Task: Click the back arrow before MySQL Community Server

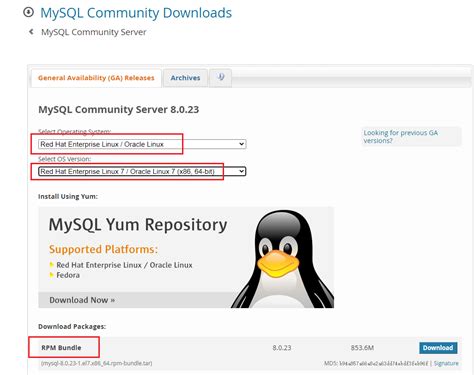Action: point(31,32)
